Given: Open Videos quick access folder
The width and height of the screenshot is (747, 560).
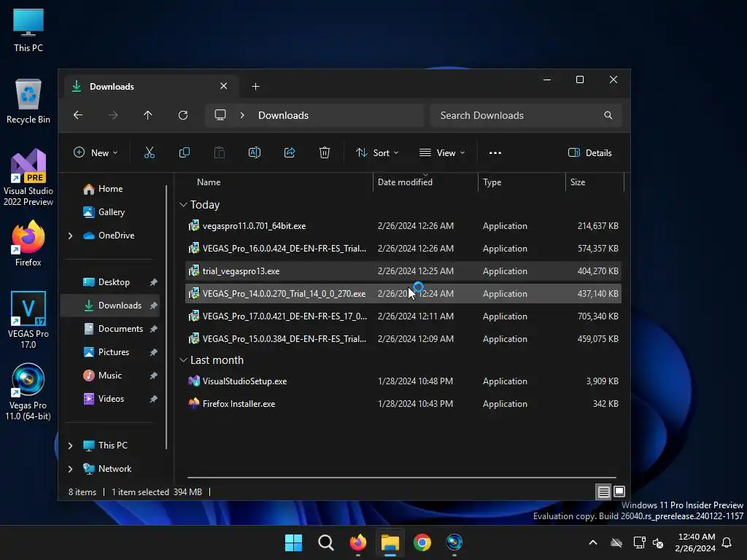Looking at the screenshot, I should (110, 399).
